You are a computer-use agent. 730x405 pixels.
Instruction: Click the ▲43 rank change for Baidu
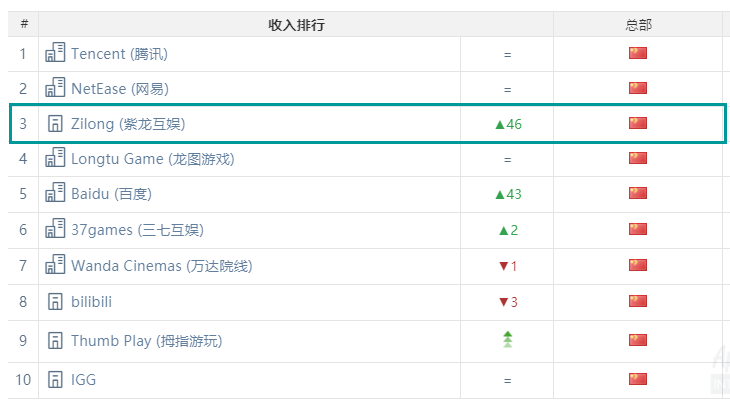[x=508, y=194]
